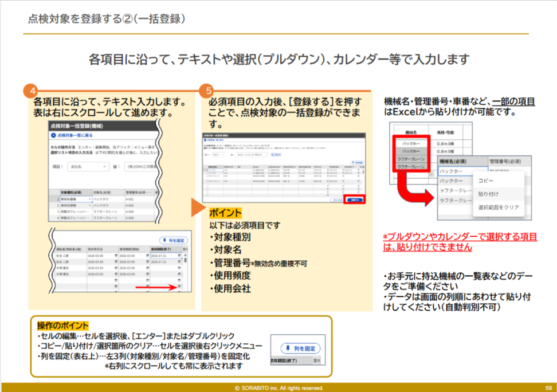Click the 点検対象一覧に戻る link
557x392 pixels.
76,135
